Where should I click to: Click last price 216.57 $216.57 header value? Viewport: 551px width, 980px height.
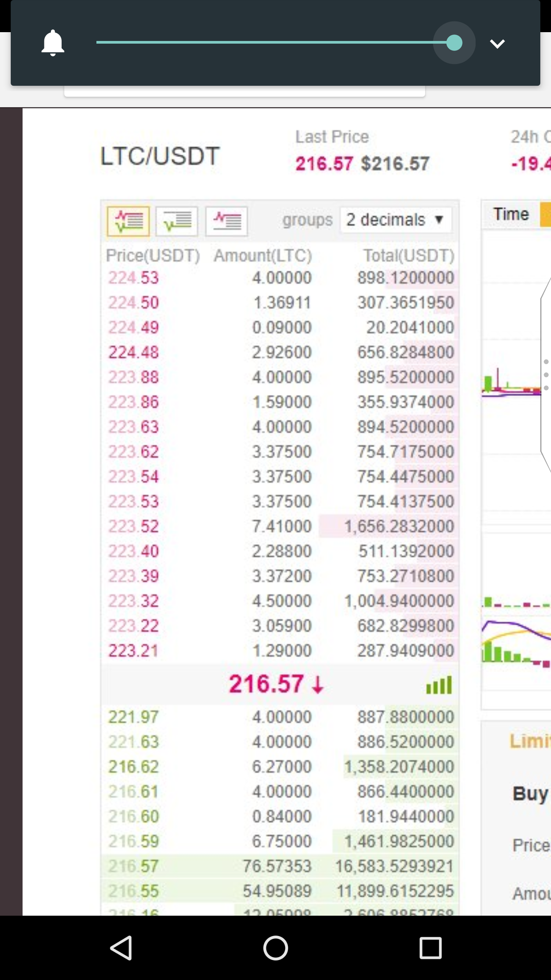pos(362,164)
